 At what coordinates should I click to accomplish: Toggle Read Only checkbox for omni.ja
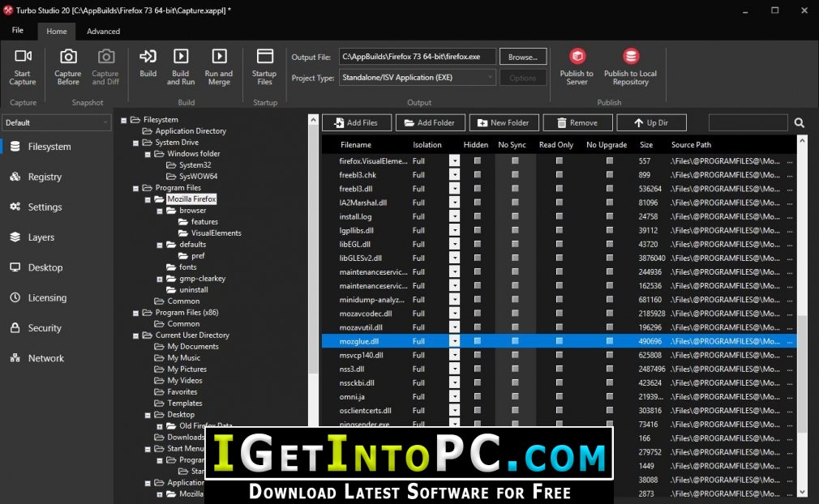pyautogui.click(x=560, y=396)
